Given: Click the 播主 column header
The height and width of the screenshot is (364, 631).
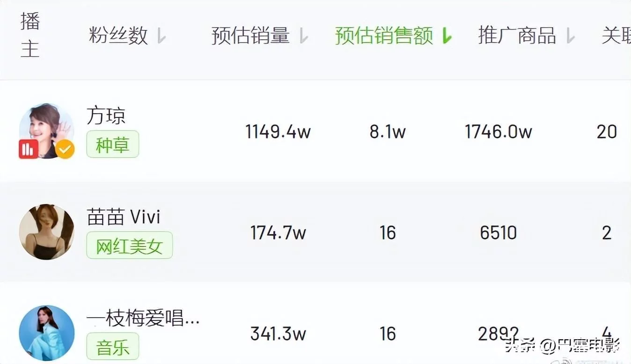Looking at the screenshot, I should pos(30,36).
